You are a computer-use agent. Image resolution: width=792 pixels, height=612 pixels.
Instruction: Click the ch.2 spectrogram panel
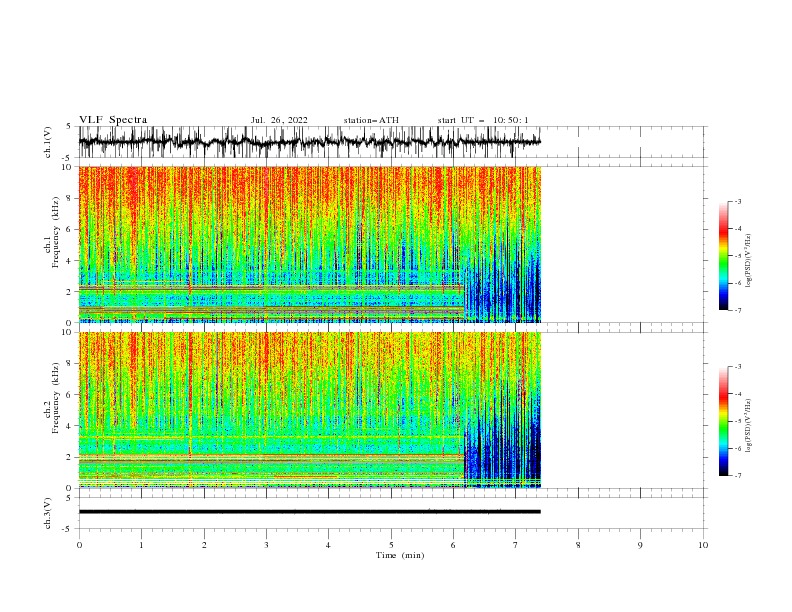(x=310, y=410)
